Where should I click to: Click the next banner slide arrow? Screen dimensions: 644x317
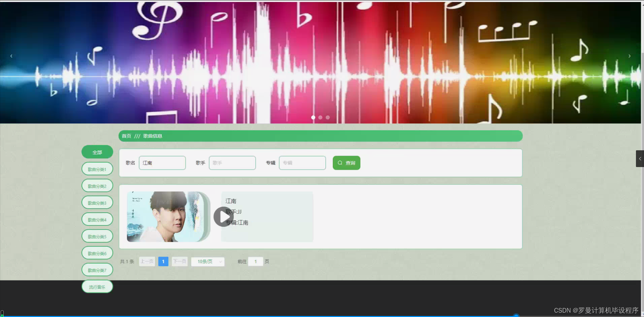click(x=630, y=56)
